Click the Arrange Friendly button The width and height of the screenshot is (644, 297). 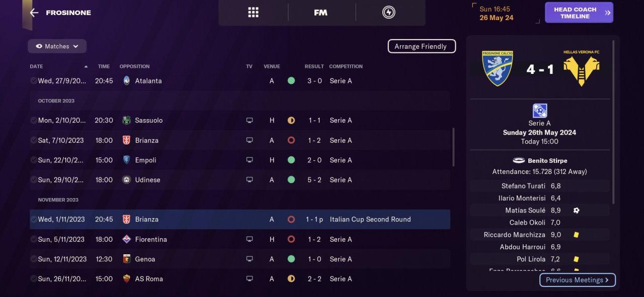(421, 46)
